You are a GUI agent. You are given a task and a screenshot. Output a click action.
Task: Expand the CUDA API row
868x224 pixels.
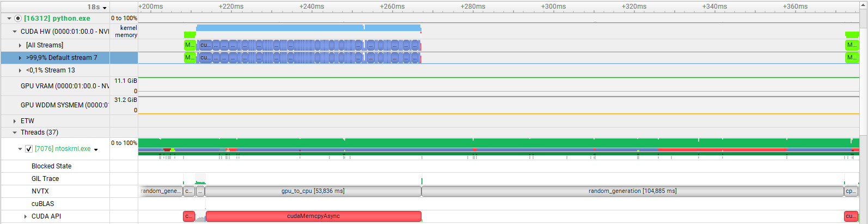26,216
